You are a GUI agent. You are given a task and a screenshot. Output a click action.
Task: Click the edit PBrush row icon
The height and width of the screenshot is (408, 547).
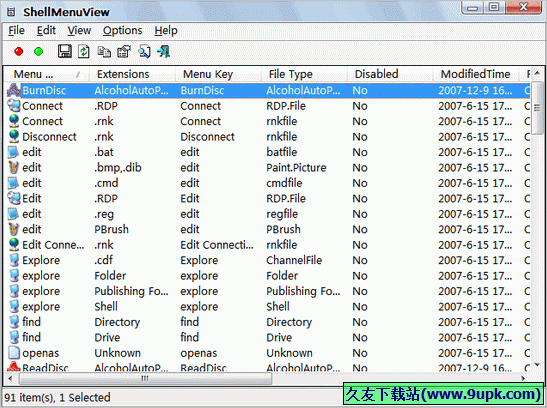13,229
